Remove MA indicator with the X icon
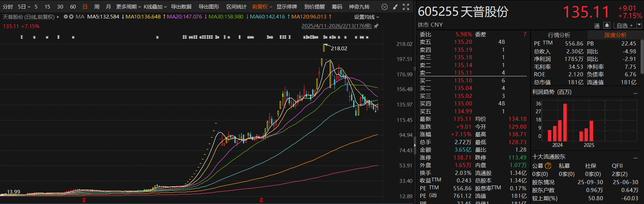Screen dimensions: 644x204 pos(71,17)
